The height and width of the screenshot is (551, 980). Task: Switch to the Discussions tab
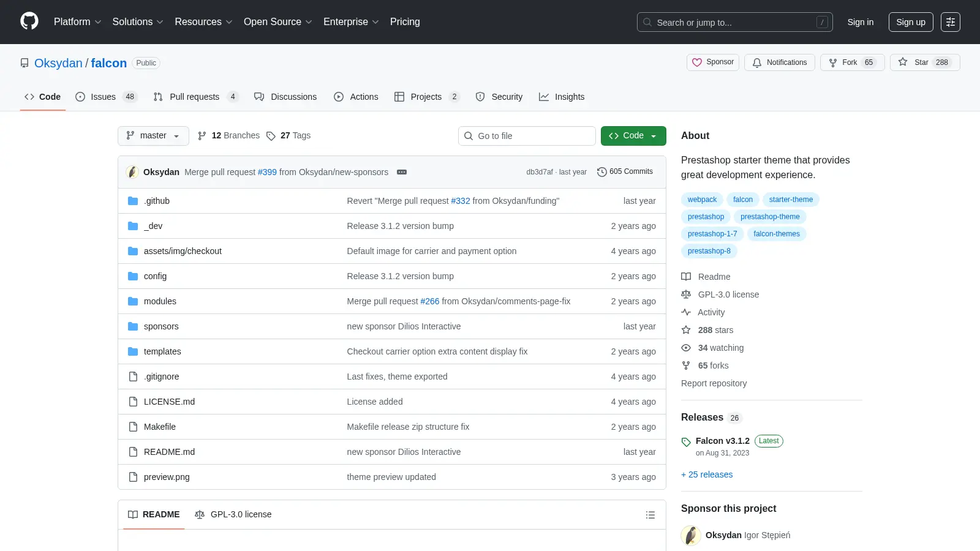pyautogui.click(x=285, y=97)
